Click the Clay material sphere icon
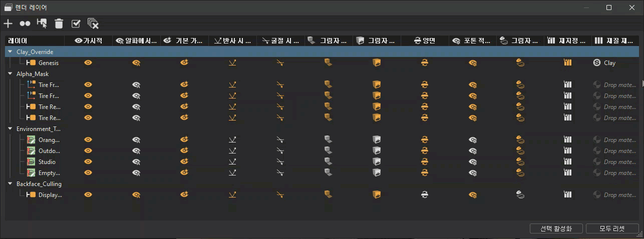Image resolution: width=644 pixels, height=239 pixels. pos(597,63)
